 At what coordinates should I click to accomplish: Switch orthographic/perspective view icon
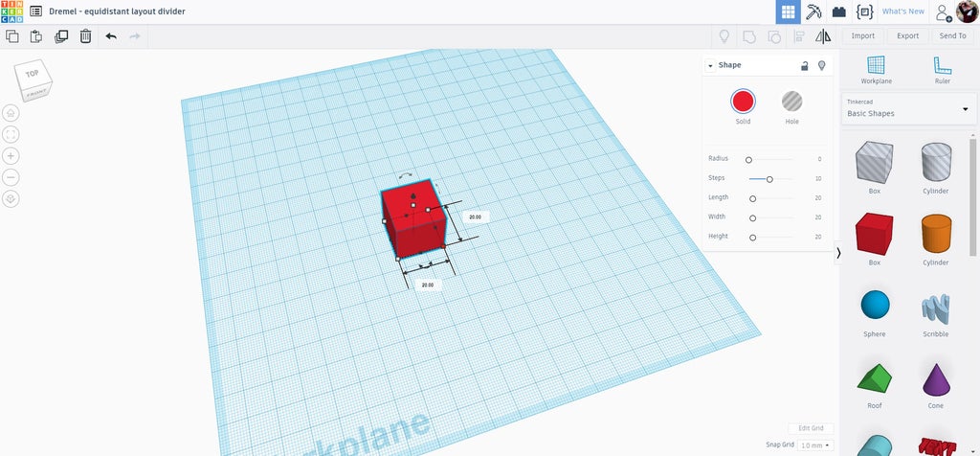click(x=11, y=199)
